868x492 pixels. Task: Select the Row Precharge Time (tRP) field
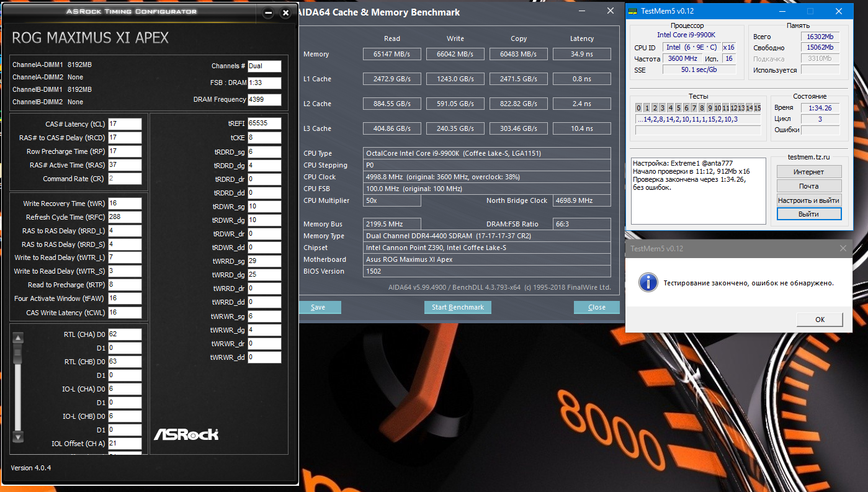(125, 151)
